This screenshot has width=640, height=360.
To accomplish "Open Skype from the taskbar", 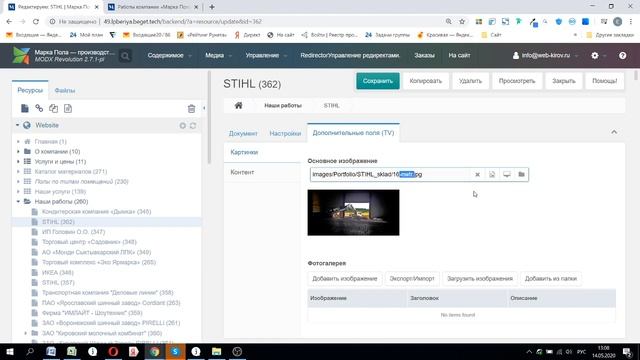I will pyautogui.click(x=175, y=351).
